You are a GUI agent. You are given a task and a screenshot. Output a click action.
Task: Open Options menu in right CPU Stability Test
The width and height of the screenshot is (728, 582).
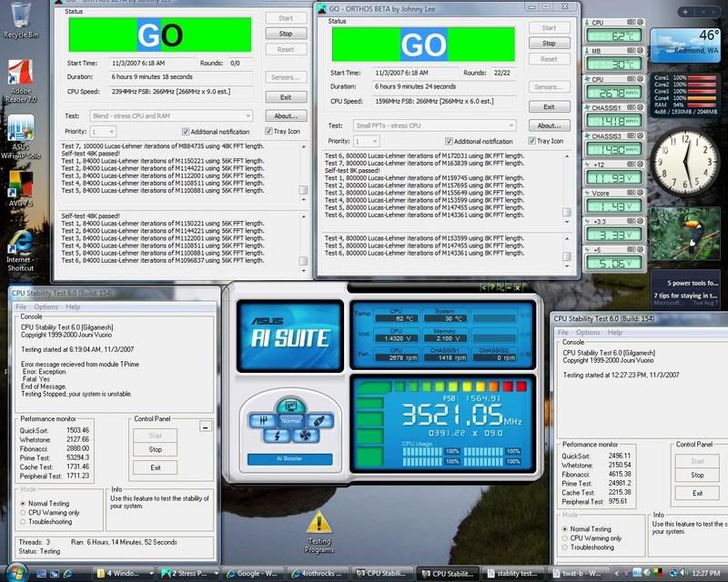(x=588, y=332)
